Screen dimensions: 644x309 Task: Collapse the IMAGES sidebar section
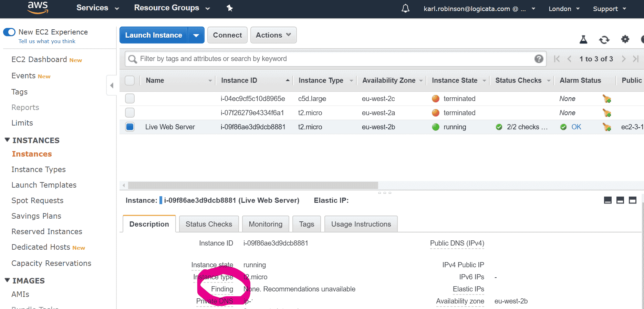click(x=7, y=280)
